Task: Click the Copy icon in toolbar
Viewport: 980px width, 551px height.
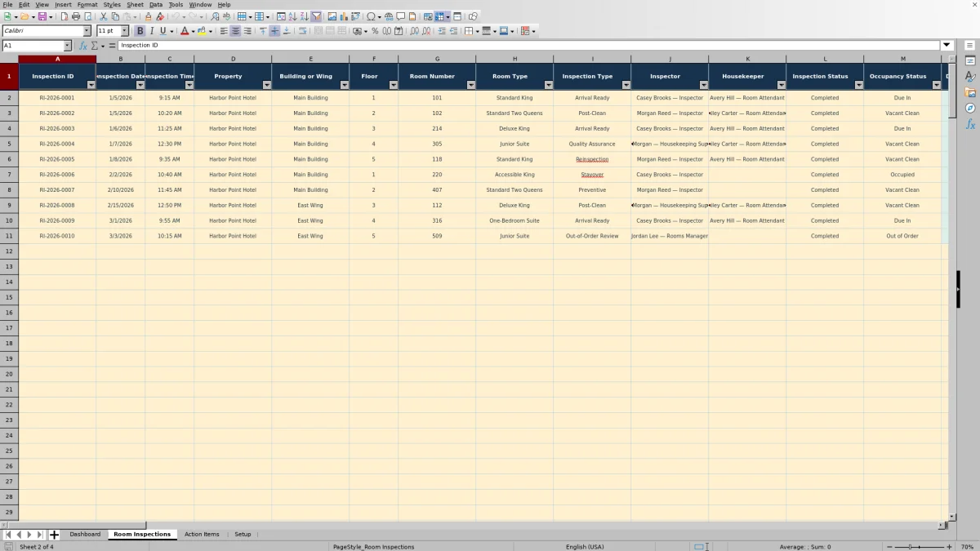Action: point(115,16)
